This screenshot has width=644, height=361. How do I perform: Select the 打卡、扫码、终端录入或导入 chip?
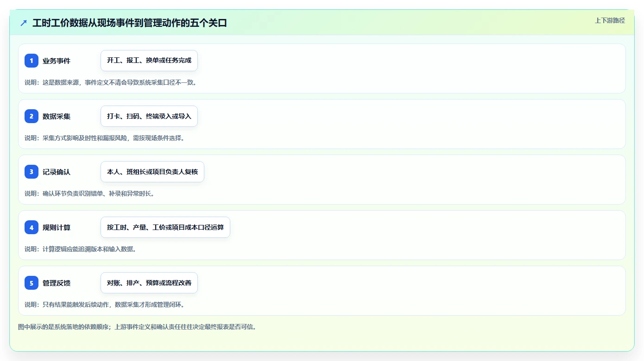149,116
